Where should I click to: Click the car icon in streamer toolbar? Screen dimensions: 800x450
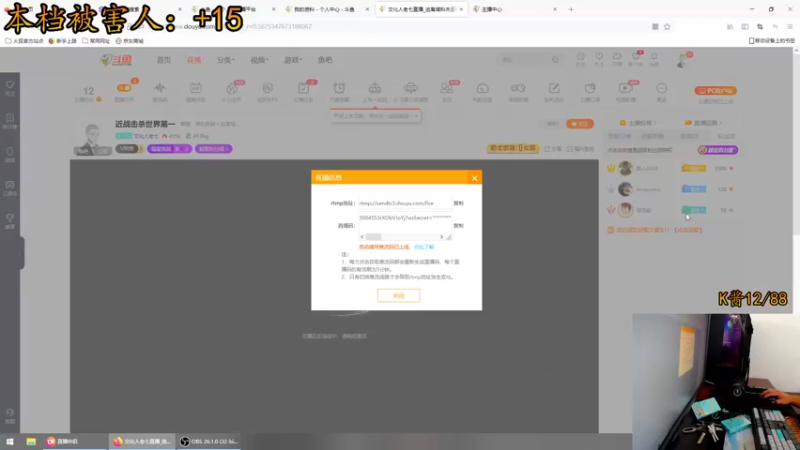[x=375, y=88]
